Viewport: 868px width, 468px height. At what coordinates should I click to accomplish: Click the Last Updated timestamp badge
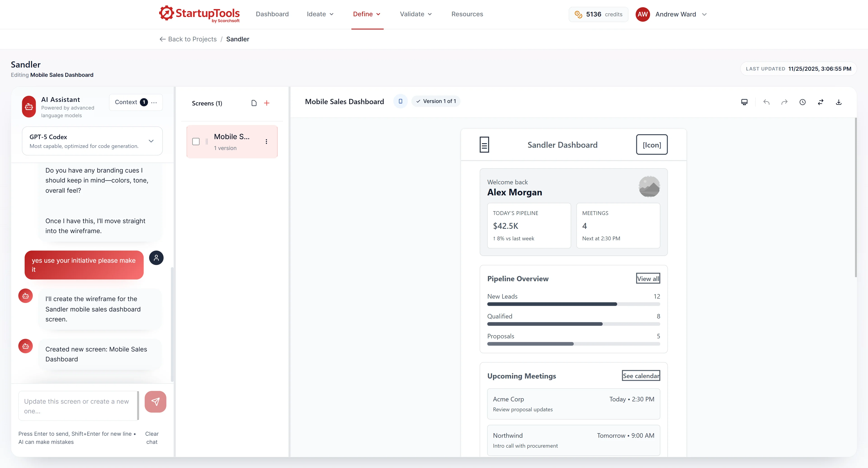tap(798, 69)
